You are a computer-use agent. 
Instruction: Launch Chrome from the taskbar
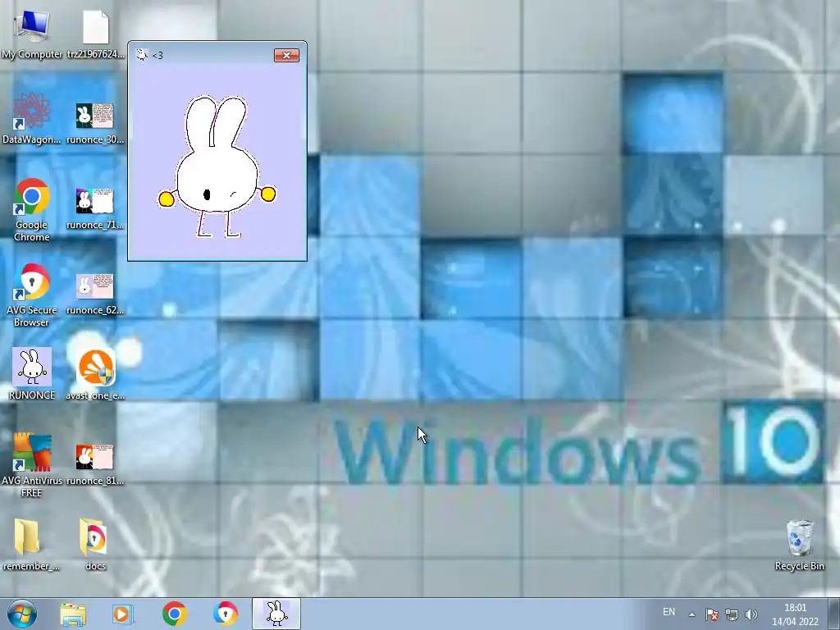(x=175, y=614)
